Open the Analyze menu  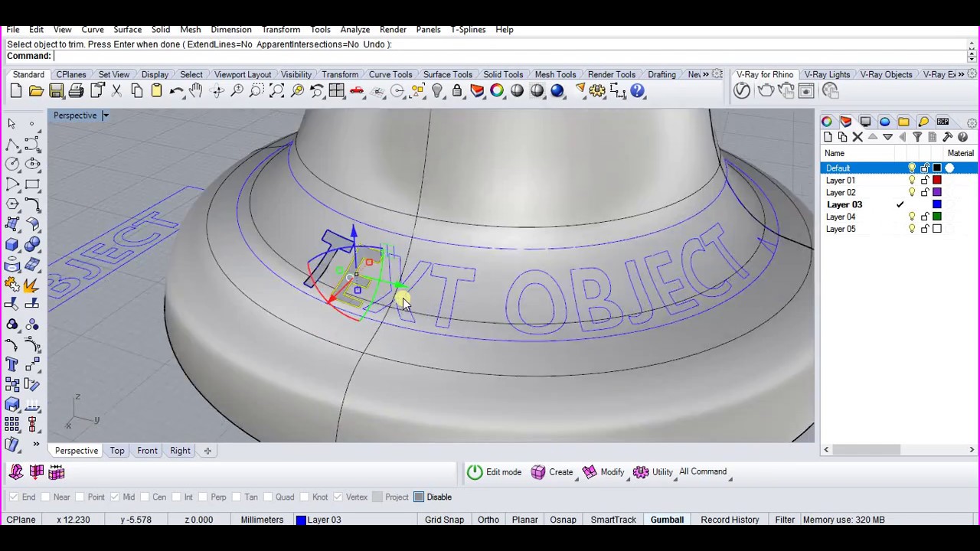tap(355, 29)
